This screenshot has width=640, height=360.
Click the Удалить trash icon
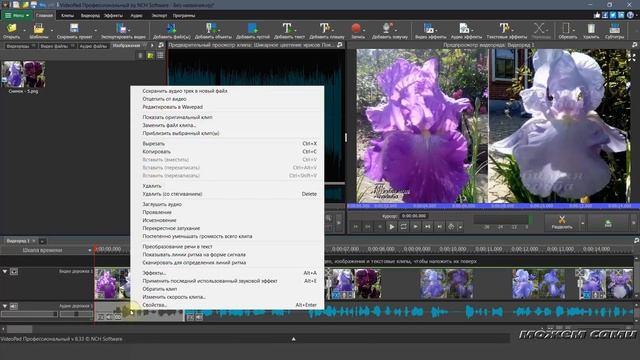(591, 28)
